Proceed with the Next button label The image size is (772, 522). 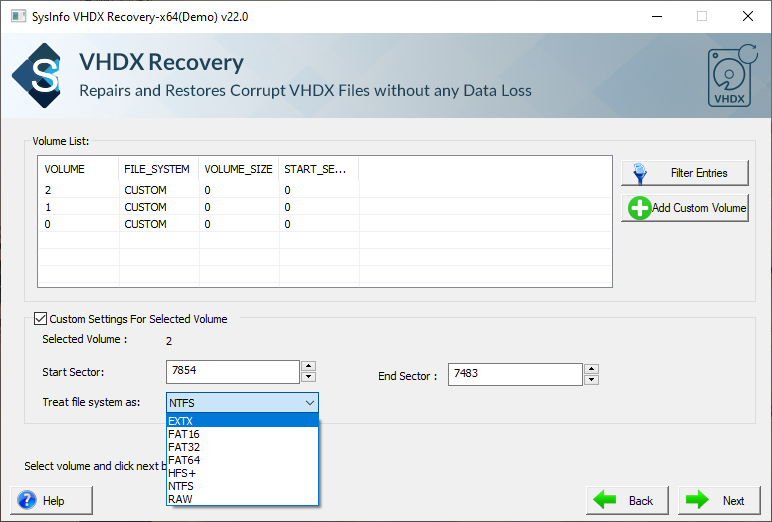coord(733,501)
